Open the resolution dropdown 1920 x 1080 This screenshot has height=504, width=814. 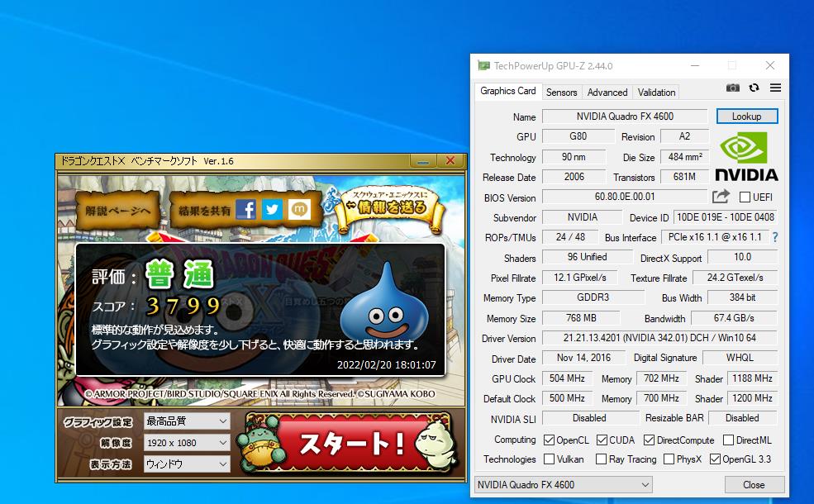coord(187,443)
